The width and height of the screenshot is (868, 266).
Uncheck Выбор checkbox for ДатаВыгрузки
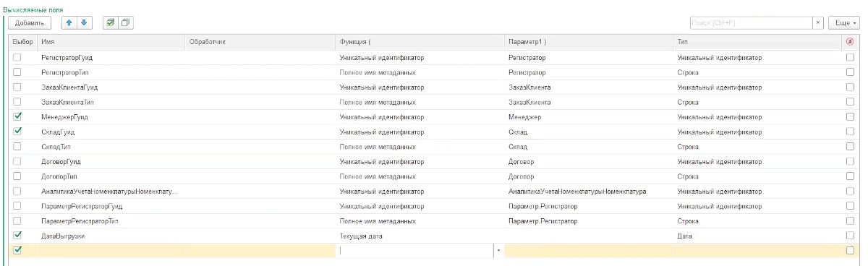18,235
